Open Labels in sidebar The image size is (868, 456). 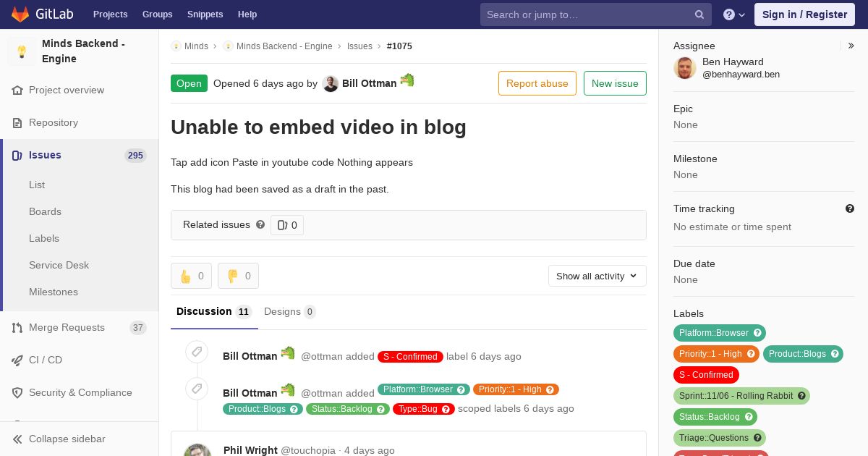click(44, 239)
